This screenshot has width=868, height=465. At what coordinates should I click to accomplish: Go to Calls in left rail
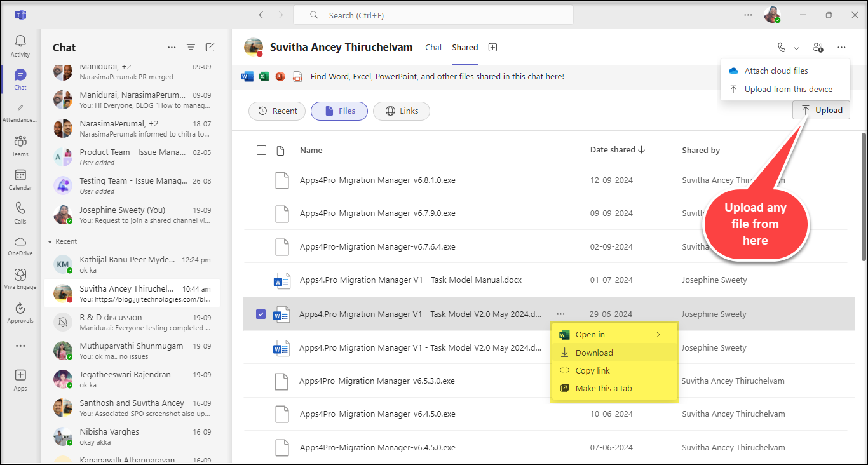[20, 213]
